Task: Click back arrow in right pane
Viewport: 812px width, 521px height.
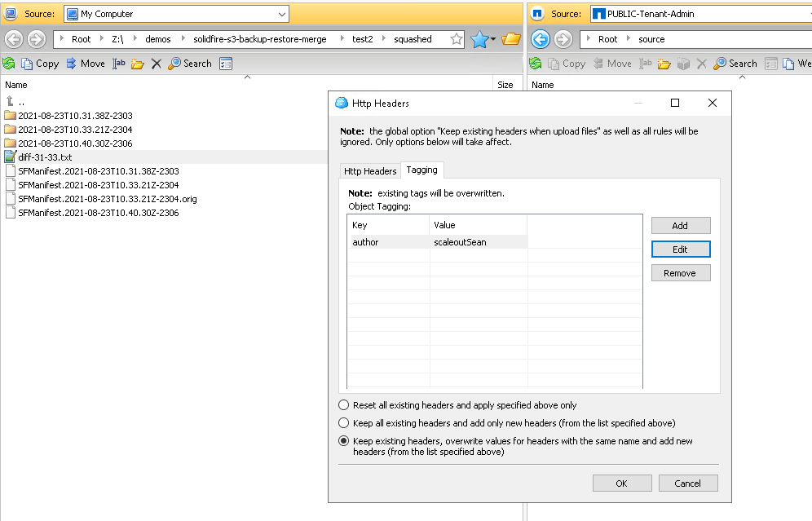Action: click(x=541, y=39)
